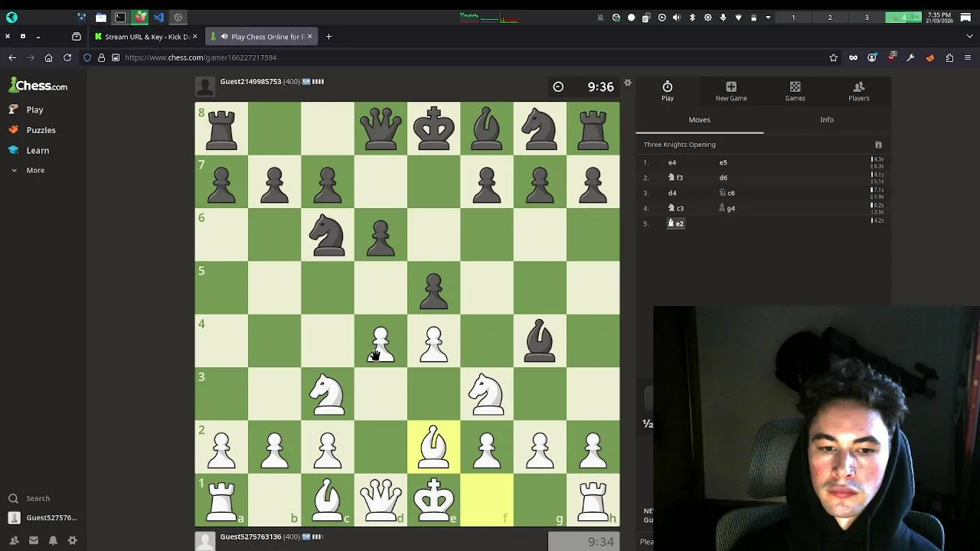
Task: Open the messages envelope icon
Action: pos(34,540)
